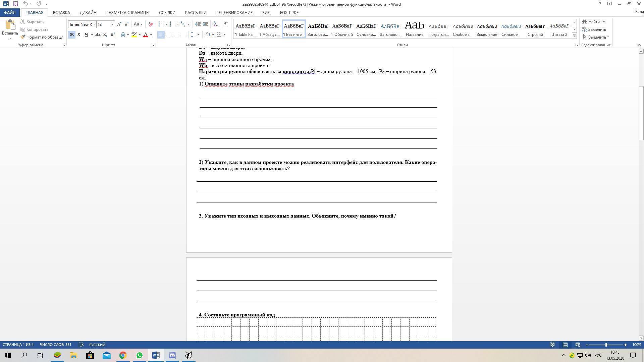Open the РЕЦЕНЗИРОВАНИЕ ribbon tab
This screenshot has height=362, width=644.
click(x=234, y=12)
